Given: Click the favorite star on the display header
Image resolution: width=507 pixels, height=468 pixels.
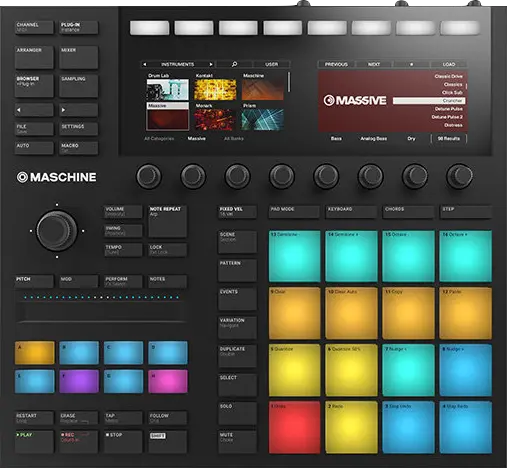Looking at the screenshot, I should 411,64.
